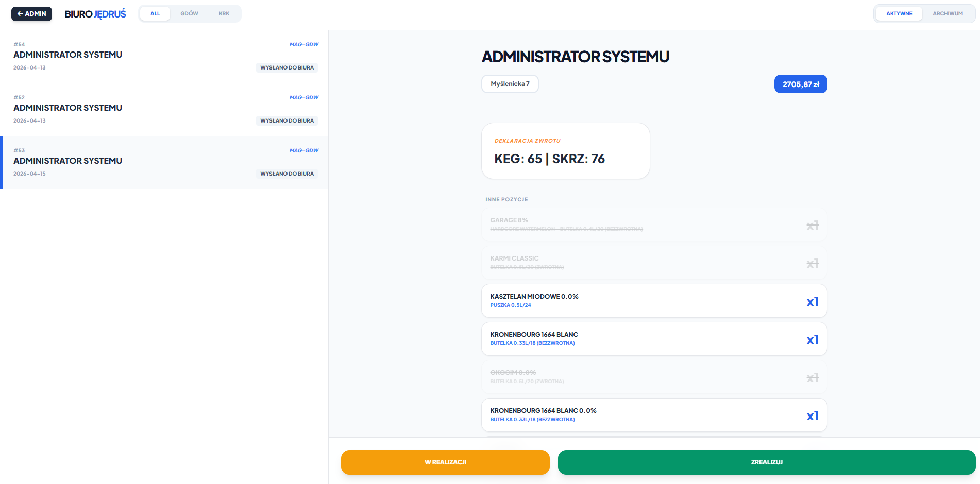Switch to the KRK filter tab

(224, 14)
